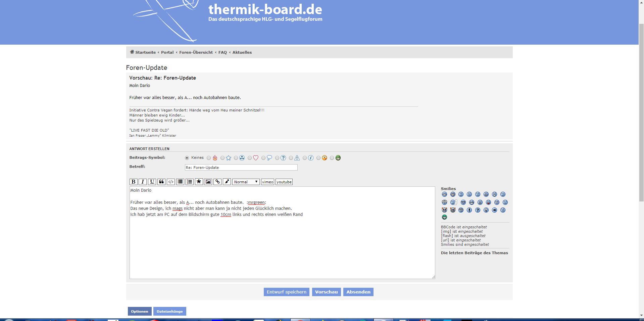
Task: Open font colour picker brush icon
Action: click(x=227, y=182)
